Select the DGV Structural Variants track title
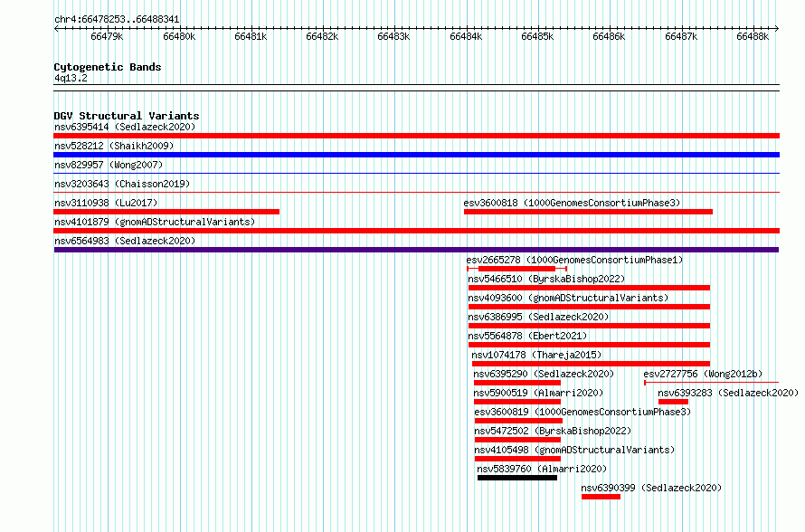 [x=127, y=116]
